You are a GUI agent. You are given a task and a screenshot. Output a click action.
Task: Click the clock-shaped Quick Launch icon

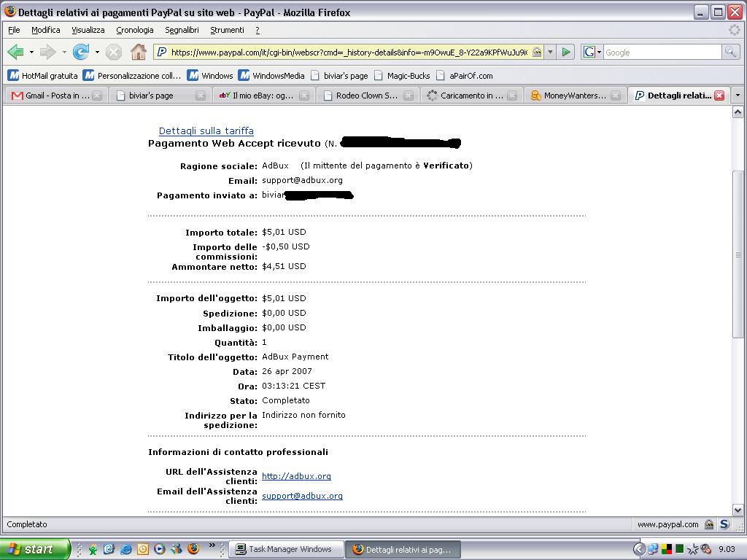click(x=143, y=549)
